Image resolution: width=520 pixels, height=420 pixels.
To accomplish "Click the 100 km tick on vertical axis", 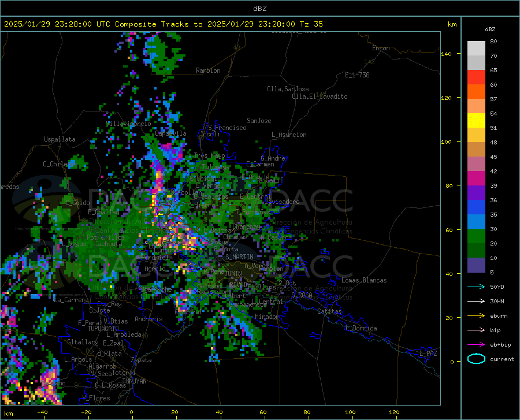I will (446, 142).
